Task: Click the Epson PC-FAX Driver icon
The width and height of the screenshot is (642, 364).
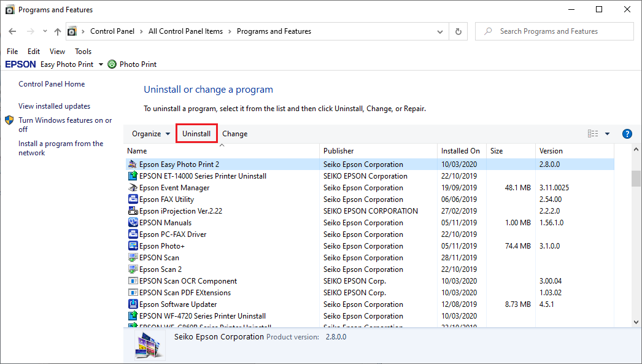Action: [132, 234]
